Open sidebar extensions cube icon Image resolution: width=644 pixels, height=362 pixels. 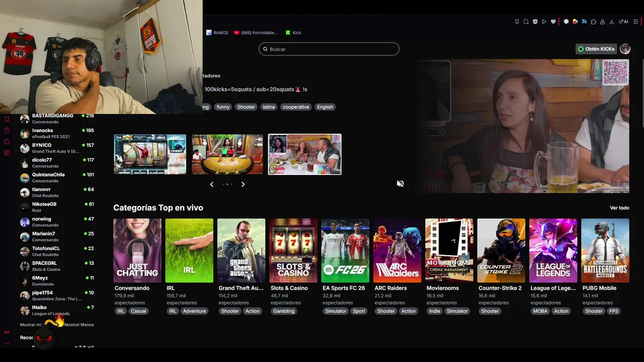coord(7,141)
